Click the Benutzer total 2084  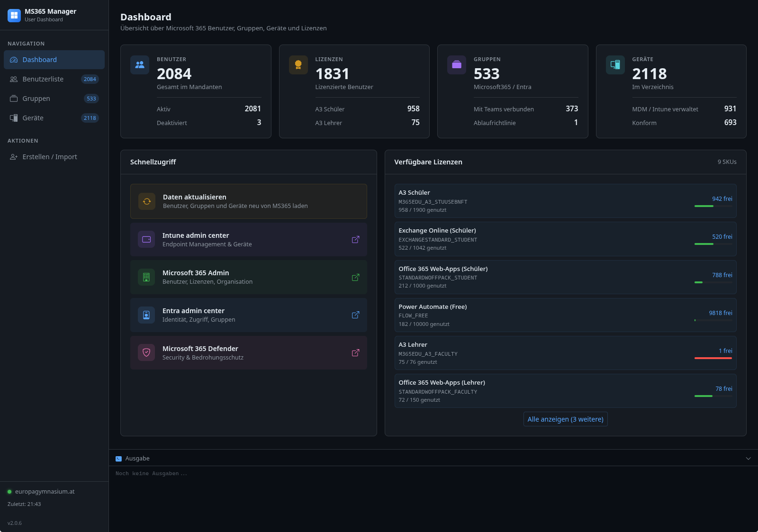click(174, 74)
